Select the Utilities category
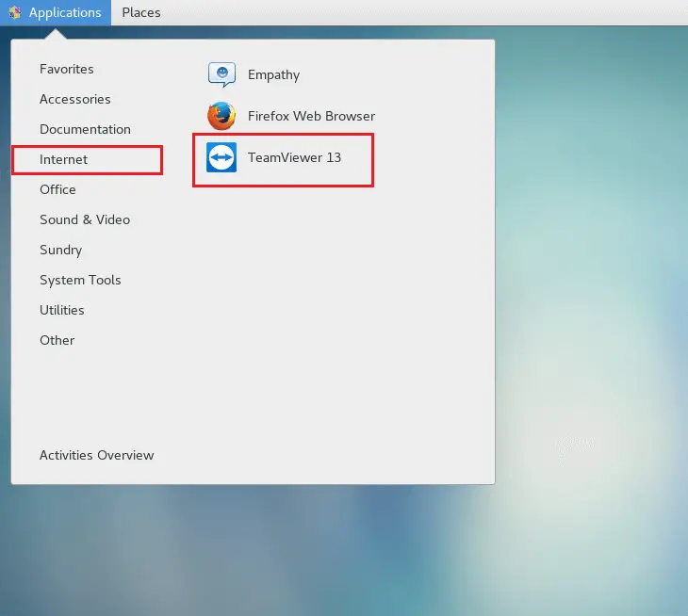 [62, 310]
